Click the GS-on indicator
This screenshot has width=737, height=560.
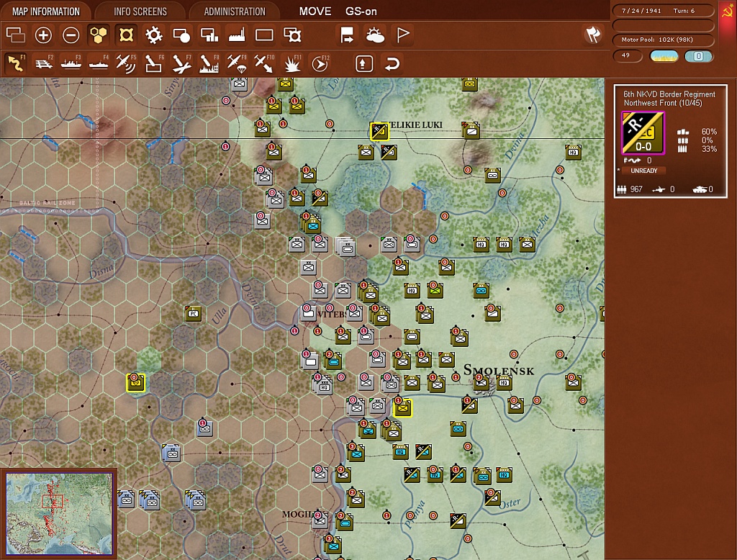pyautogui.click(x=361, y=12)
